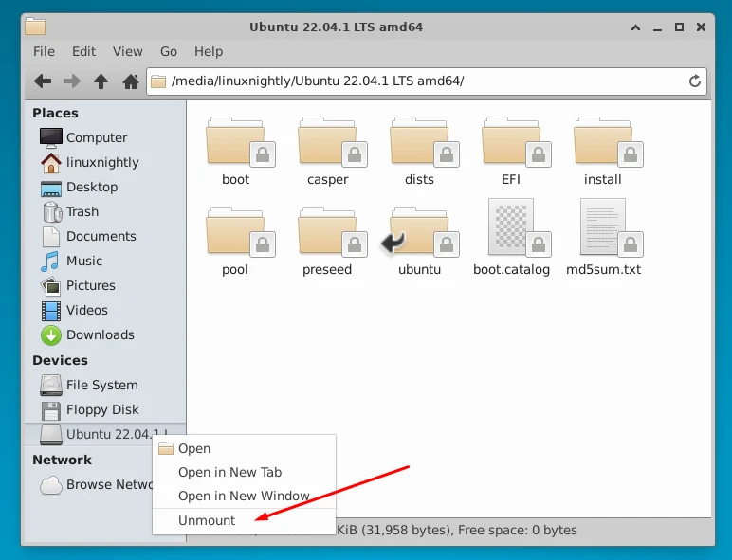Open Music in the sidebar
Screen dimensions: 732x560
(x=105, y=261)
